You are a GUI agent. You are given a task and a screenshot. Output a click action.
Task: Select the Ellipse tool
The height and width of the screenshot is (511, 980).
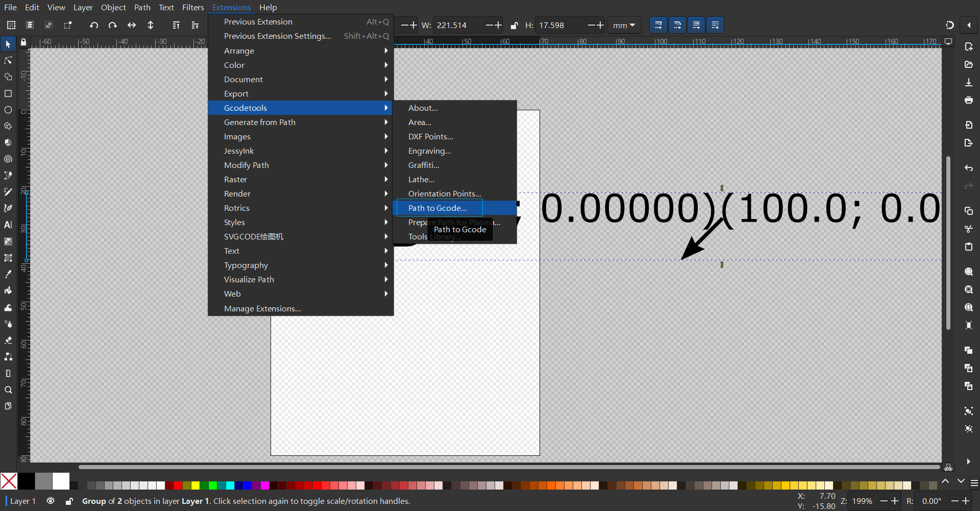pyautogui.click(x=8, y=110)
